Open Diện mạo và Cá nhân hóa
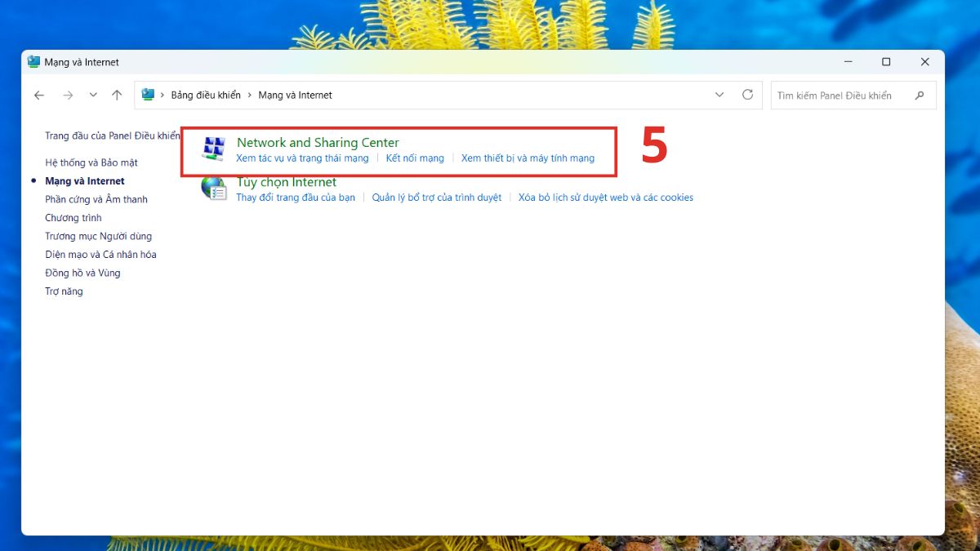980x551 pixels. tap(100, 255)
